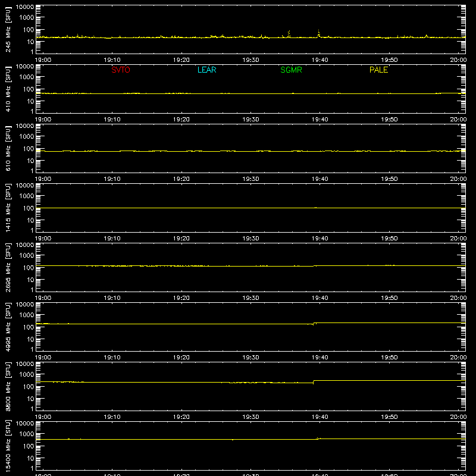Click the green SGMR station label
476x476 pixels.
point(291,70)
